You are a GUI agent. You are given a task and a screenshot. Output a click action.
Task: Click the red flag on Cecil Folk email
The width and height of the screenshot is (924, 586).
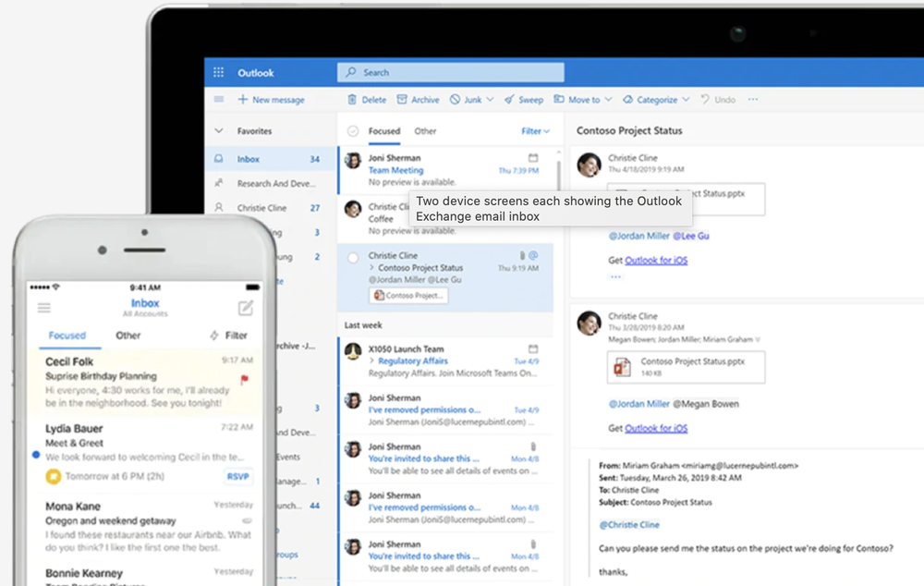(x=245, y=380)
